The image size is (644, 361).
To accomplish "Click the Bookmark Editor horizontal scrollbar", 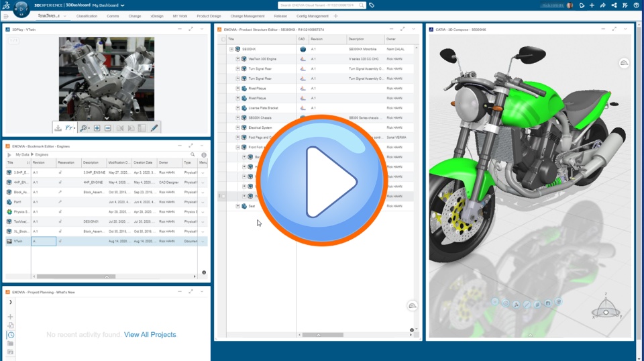I will click(x=76, y=276).
